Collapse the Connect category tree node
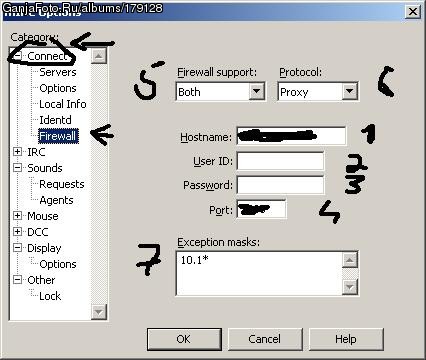 click(x=18, y=56)
